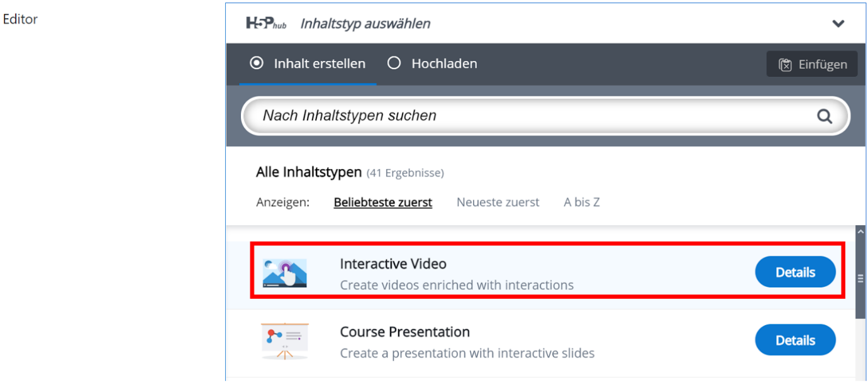Sort content by Neueste zuerst
868x383 pixels.
pyautogui.click(x=498, y=202)
